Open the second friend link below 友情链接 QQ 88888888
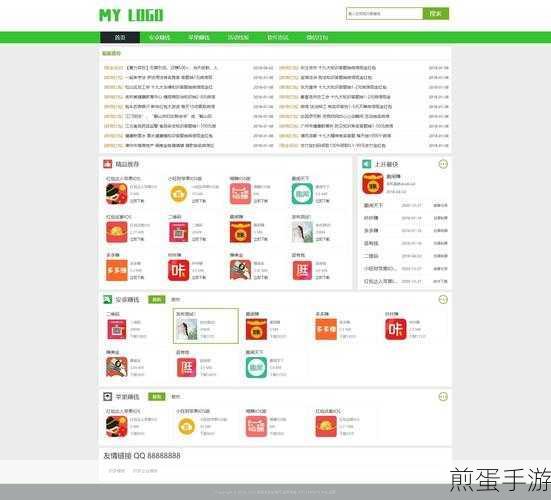The height and width of the screenshot is (500, 551). (144, 470)
